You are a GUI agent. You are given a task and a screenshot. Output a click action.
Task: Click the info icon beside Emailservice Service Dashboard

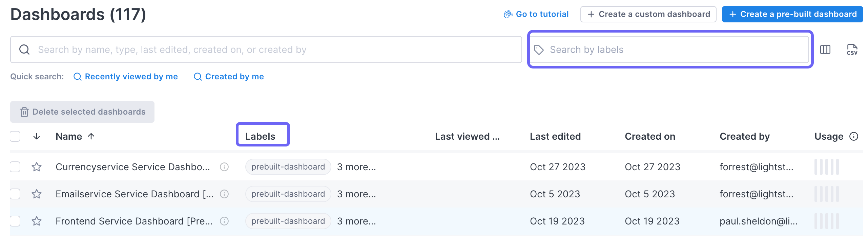click(x=224, y=194)
